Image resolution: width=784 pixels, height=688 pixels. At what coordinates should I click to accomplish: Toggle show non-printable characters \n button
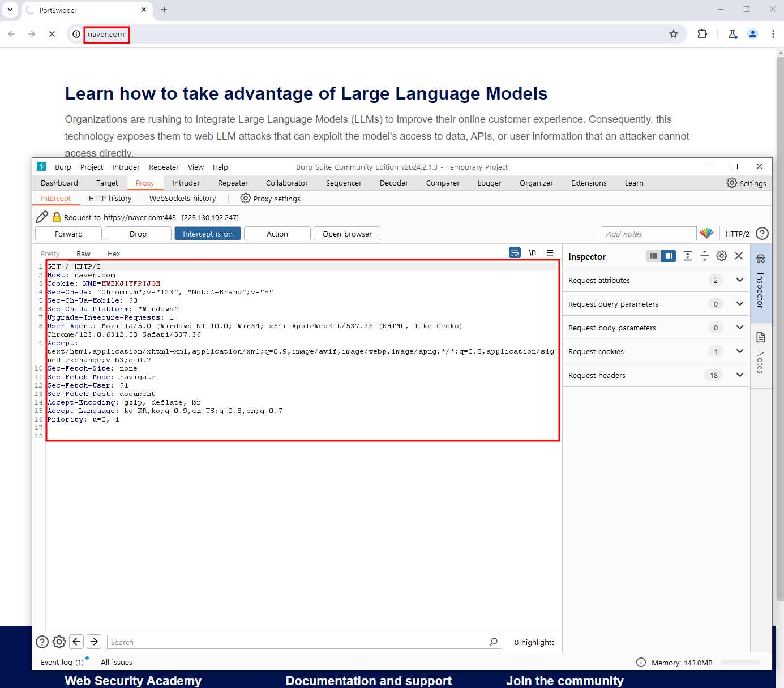point(532,252)
